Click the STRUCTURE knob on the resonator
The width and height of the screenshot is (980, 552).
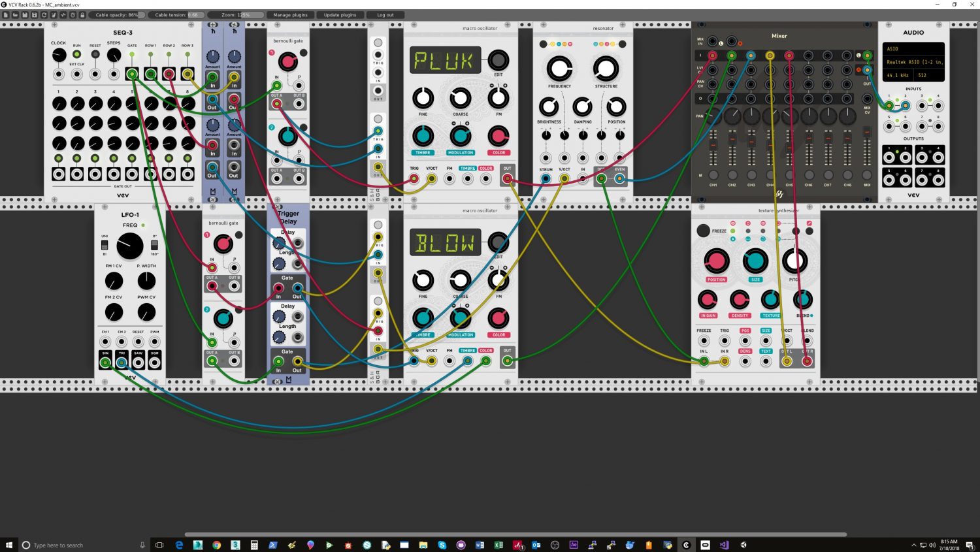tap(606, 68)
